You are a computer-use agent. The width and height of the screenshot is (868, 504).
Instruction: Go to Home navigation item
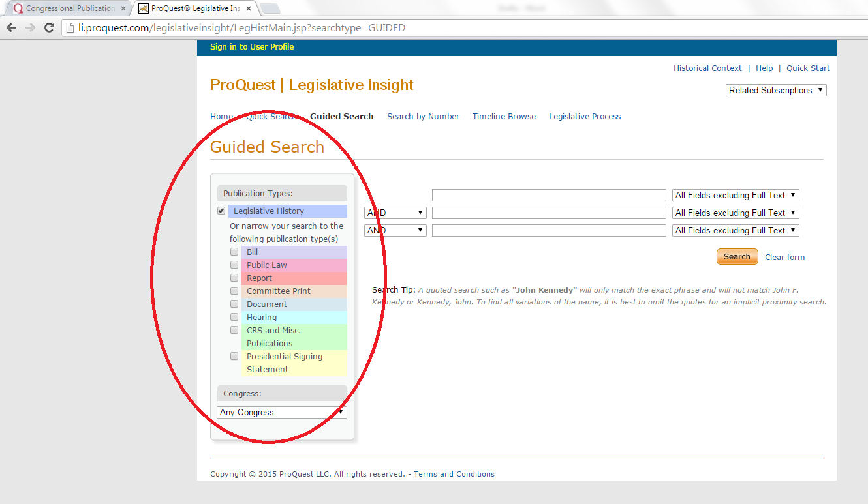point(221,116)
